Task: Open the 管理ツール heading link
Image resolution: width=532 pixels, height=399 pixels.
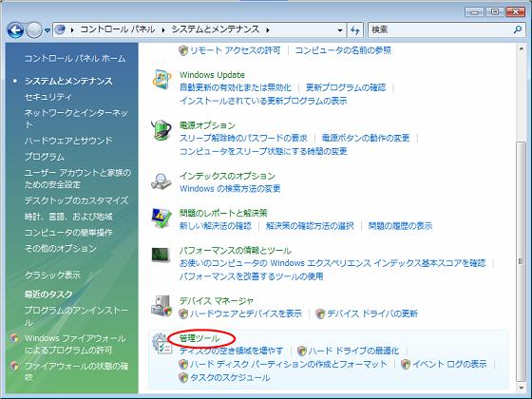Action: click(x=199, y=338)
